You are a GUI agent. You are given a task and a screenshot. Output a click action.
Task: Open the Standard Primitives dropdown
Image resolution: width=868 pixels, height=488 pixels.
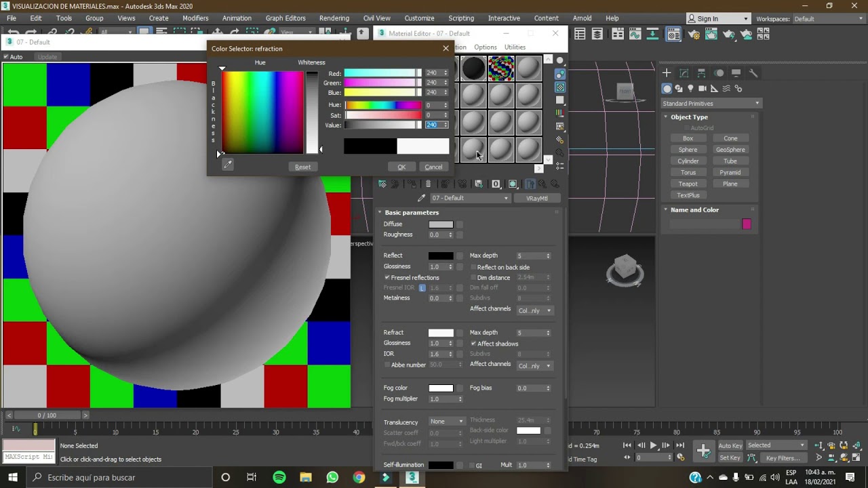pyautogui.click(x=711, y=104)
